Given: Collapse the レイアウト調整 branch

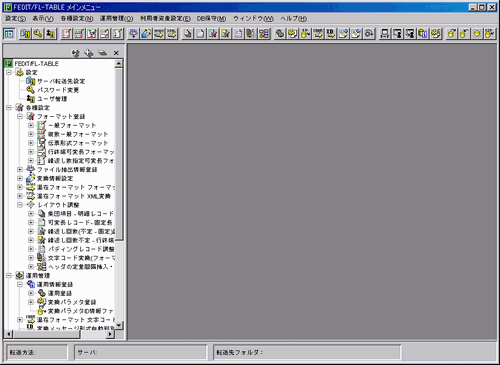Looking at the screenshot, I should (x=20, y=205).
